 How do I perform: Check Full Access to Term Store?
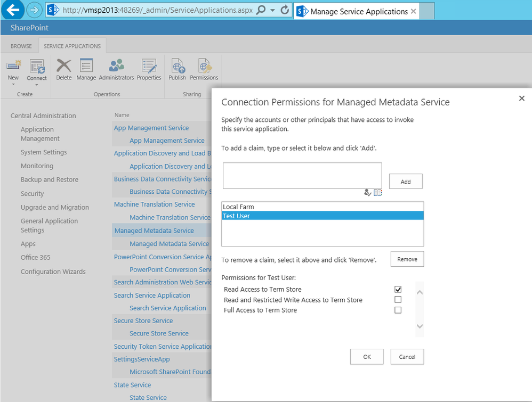(x=398, y=310)
